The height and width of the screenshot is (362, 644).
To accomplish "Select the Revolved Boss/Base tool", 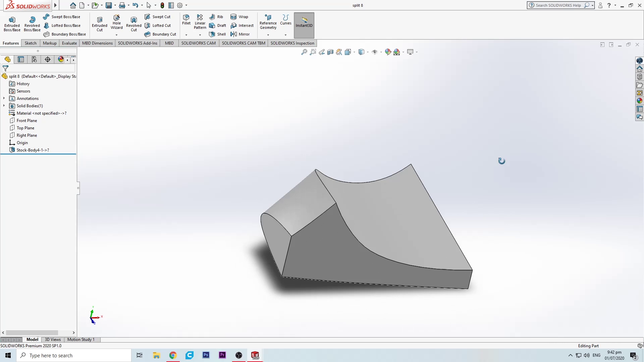I will click(x=32, y=24).
